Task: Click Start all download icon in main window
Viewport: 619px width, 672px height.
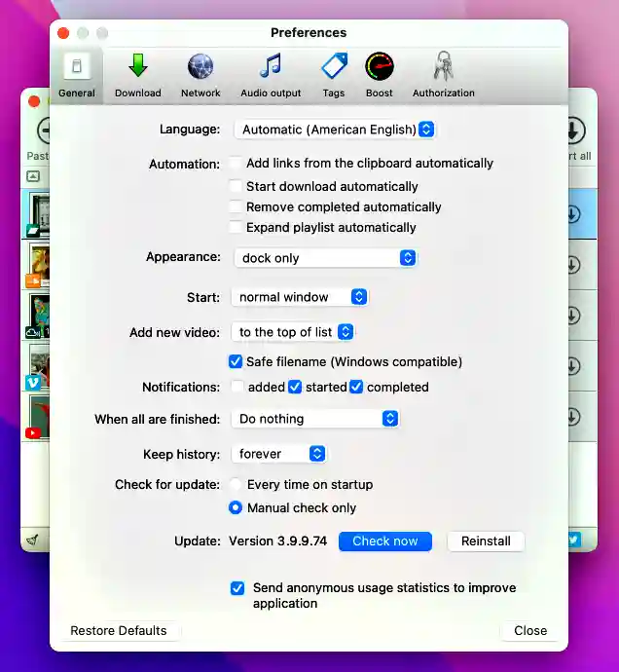Action: tap(576, 131)
